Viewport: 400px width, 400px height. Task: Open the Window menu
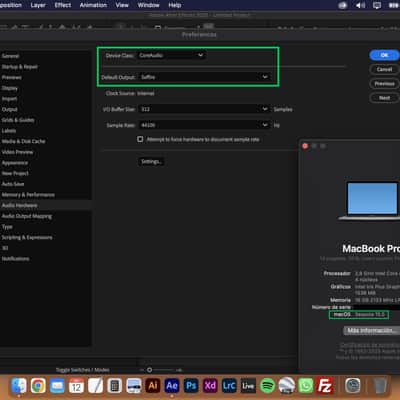coord(148,5)
